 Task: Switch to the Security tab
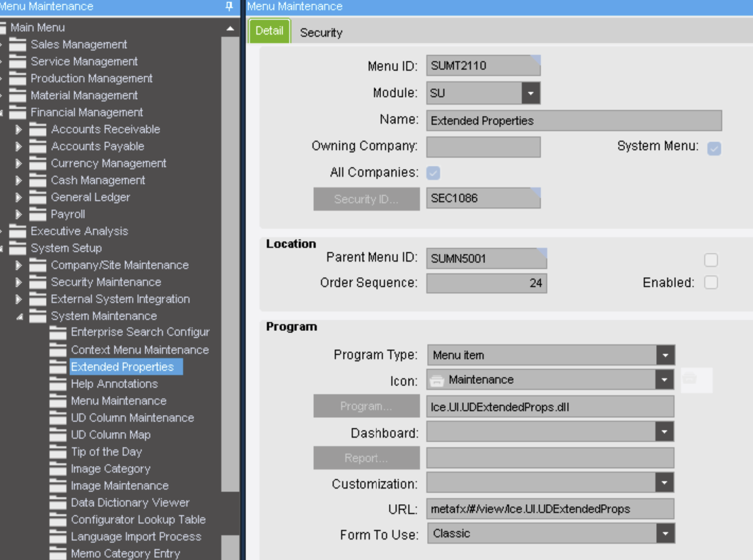pyautogui.click(x=321, y=33)
